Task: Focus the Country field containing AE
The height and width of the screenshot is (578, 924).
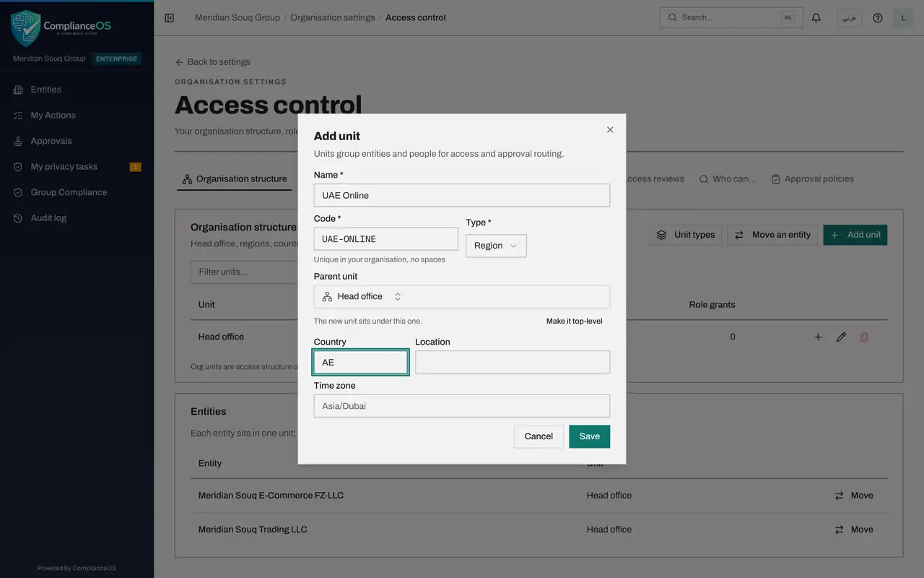Action: 360,362
